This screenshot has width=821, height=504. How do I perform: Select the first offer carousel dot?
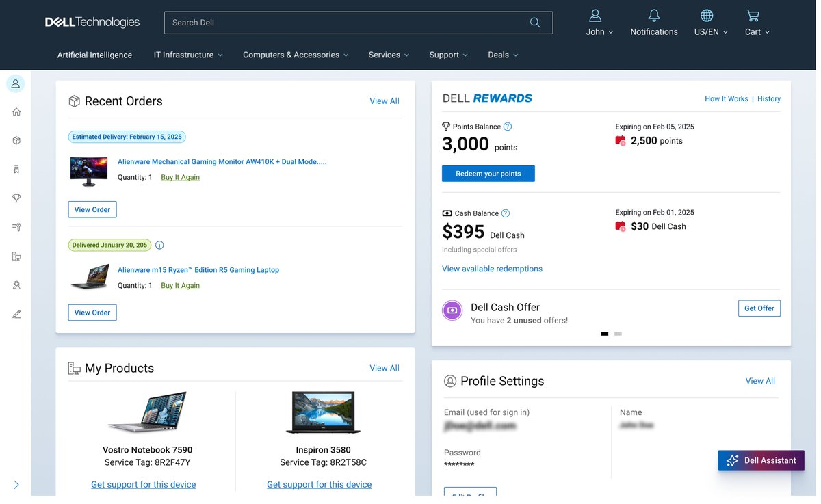click(x=605, y=334)
